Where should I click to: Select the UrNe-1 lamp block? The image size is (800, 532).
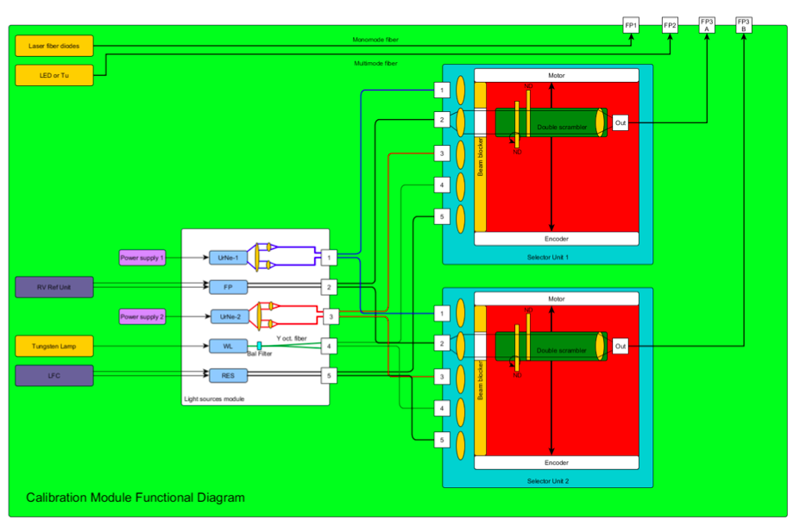228,257
